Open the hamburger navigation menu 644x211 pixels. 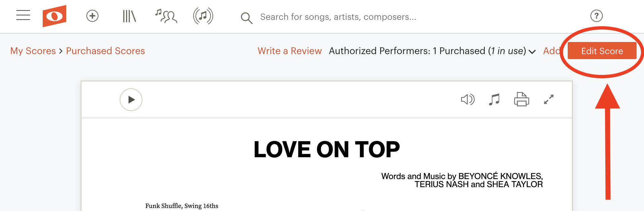pos(23,15)
